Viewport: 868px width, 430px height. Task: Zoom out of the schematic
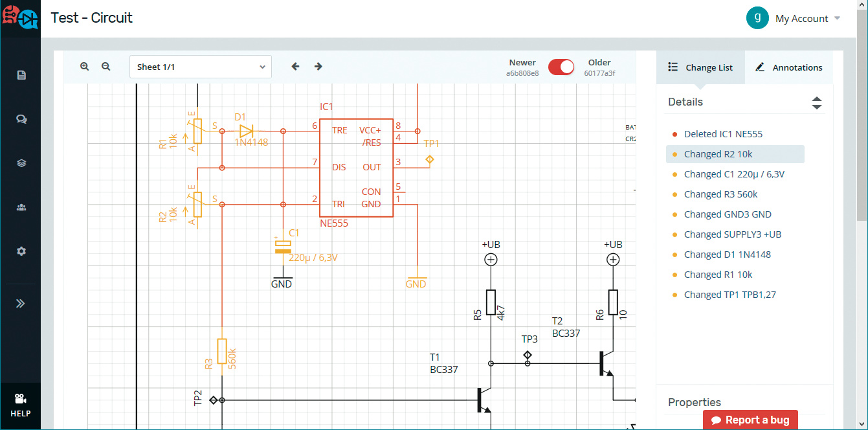point(106,66)
